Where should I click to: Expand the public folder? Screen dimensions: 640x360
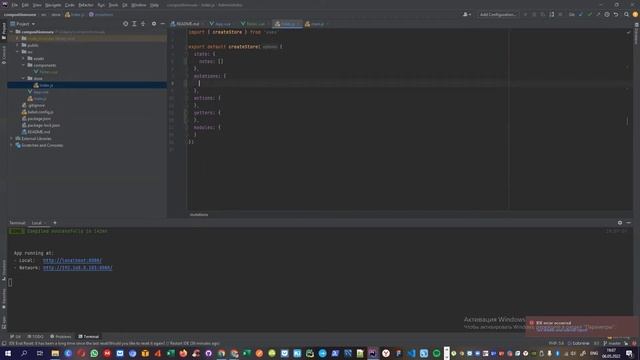pyautogui.click(x=18, y=45)
